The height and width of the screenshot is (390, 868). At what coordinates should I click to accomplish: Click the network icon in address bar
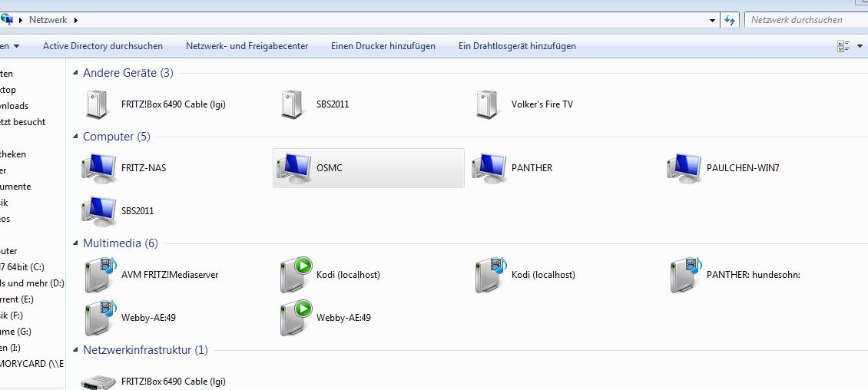[7, 20]
